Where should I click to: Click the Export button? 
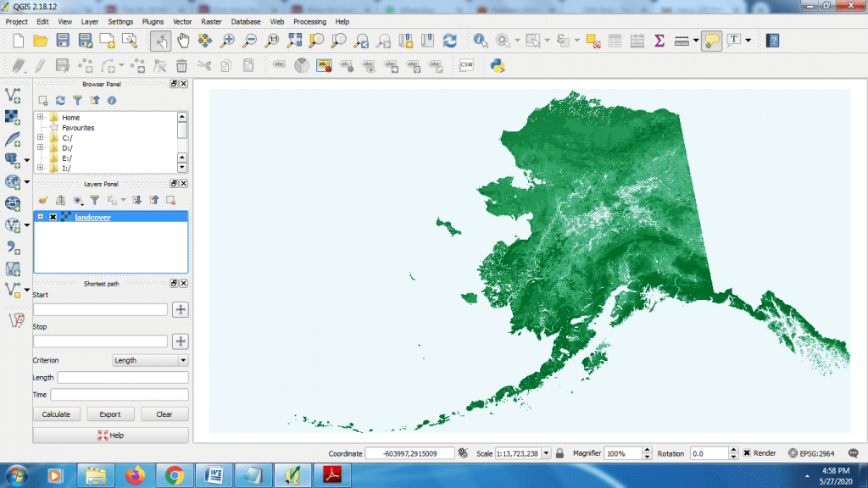(110, 413)
